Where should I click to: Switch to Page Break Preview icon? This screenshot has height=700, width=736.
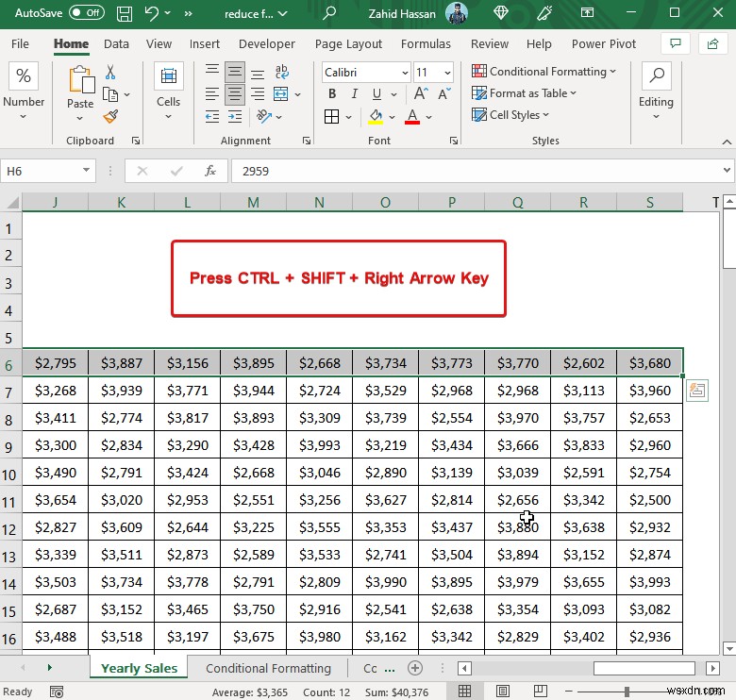pyautogui.click(x=541, y=692)
